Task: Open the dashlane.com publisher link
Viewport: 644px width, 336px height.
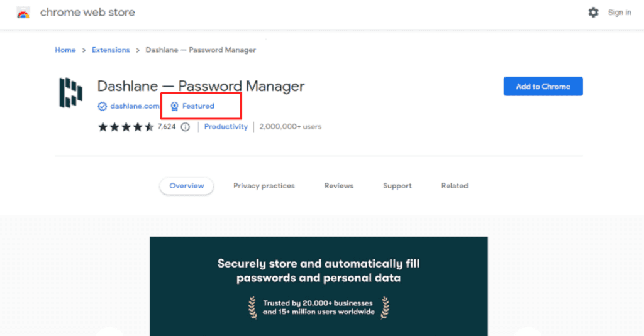Action: (x=135, y=106)
